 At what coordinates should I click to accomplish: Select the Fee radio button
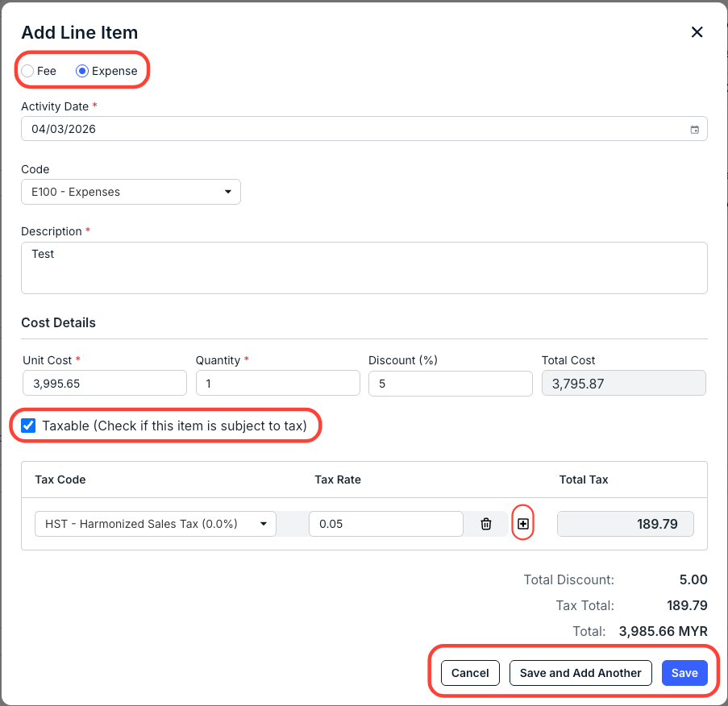[x=27, y=71]
